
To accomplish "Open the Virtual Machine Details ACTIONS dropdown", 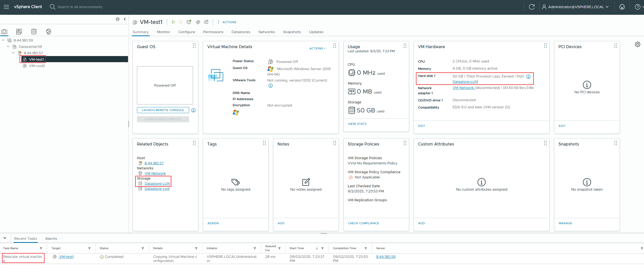I will click(x=317, y=48).
